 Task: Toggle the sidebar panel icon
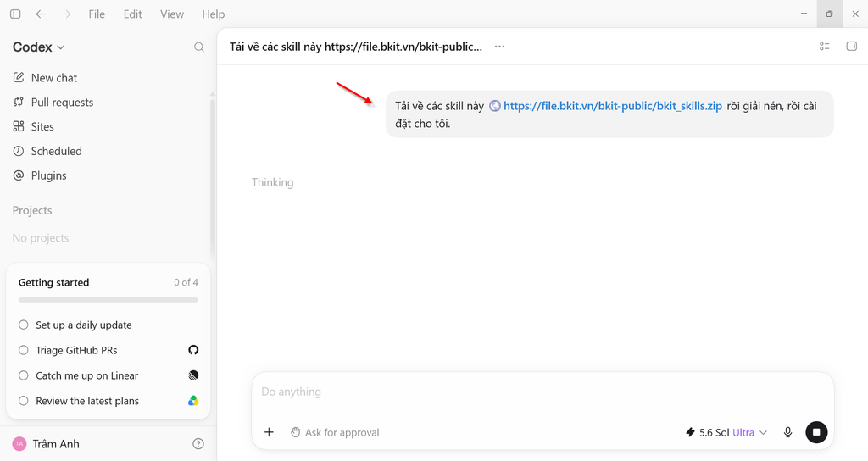(15, 14)
